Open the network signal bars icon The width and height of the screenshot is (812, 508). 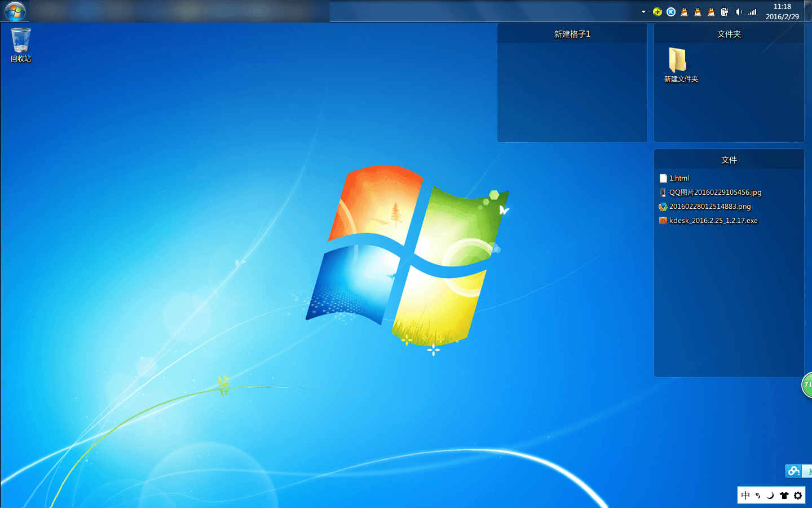pos(752,12)
